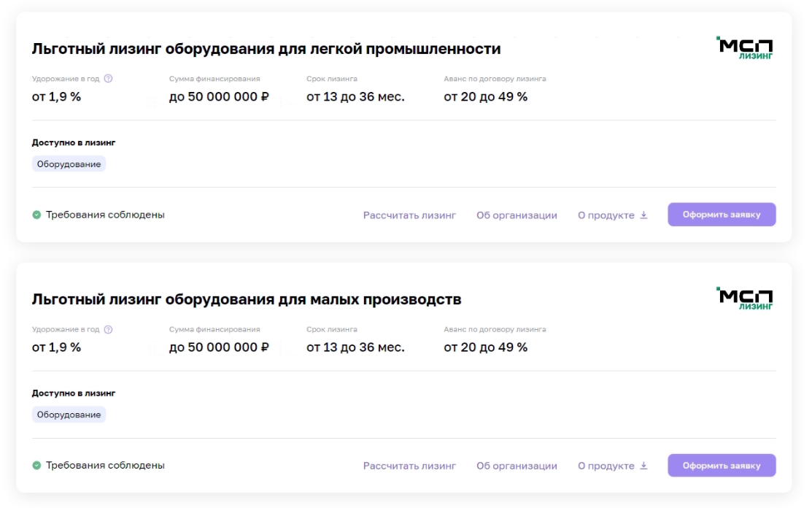This screenshot has width=812, height=508.
Task: Open Рассчитать лизинг for light industry equipment
Action: pos(409,215)
